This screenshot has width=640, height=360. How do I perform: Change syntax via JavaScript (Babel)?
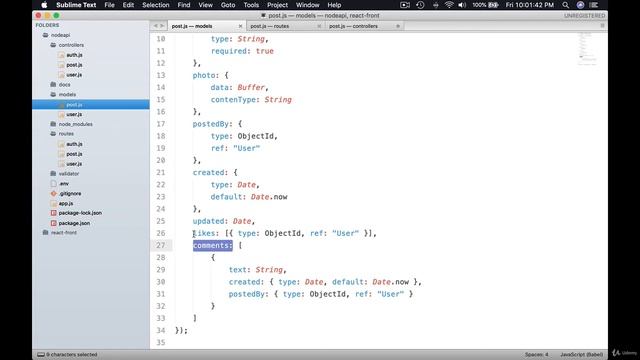point(581,355)
